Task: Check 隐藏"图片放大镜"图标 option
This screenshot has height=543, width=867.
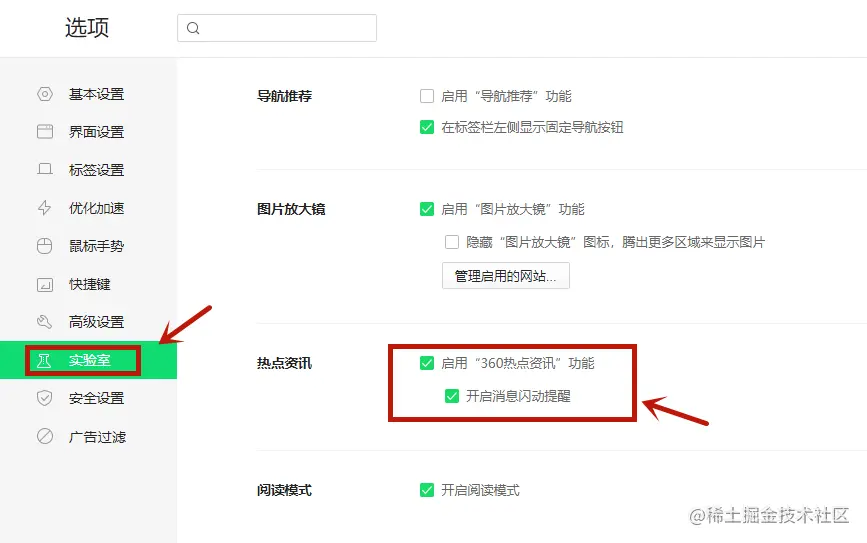Action: pyautogui.click(x=452, y=242)
